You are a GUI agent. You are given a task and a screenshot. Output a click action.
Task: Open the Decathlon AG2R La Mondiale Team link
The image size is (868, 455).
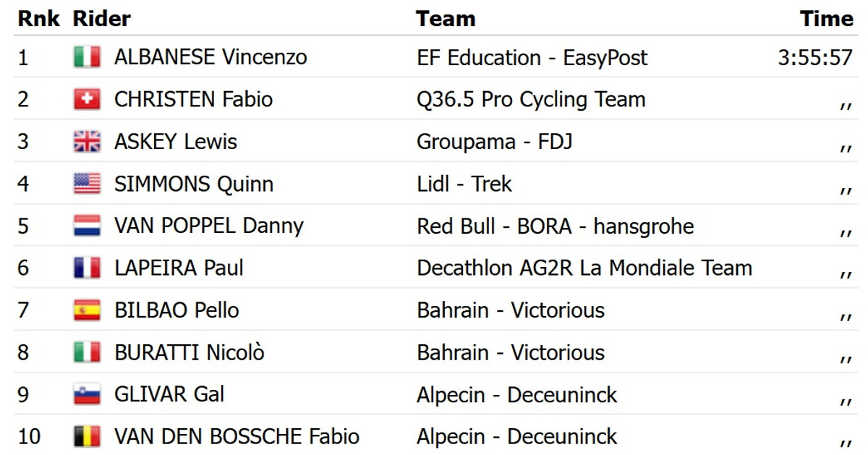(584, 268)
